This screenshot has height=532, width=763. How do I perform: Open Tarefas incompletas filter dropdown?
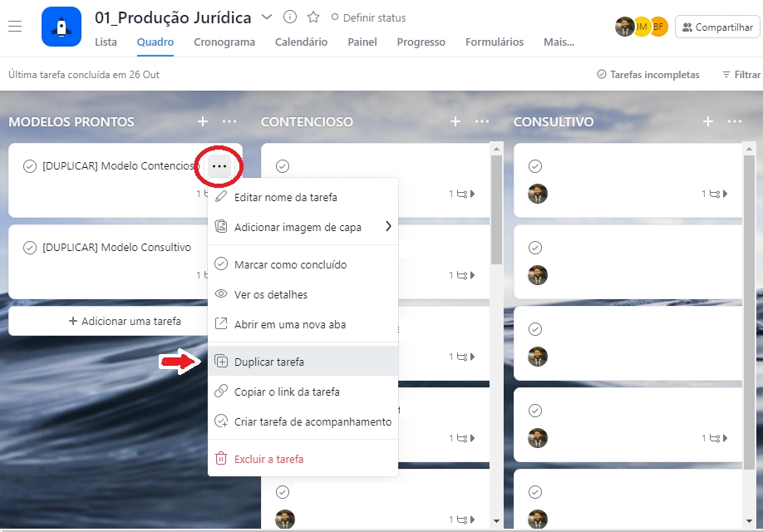coord(648,75)
